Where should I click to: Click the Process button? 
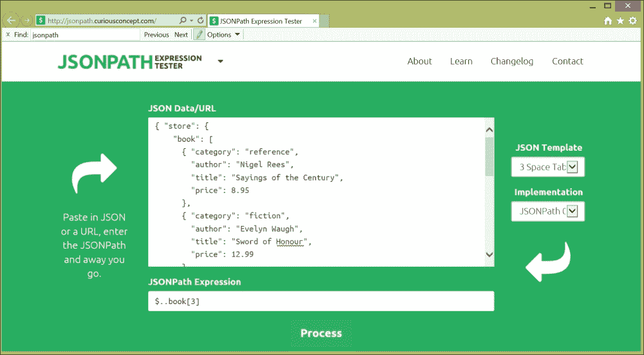coord(321,333)
